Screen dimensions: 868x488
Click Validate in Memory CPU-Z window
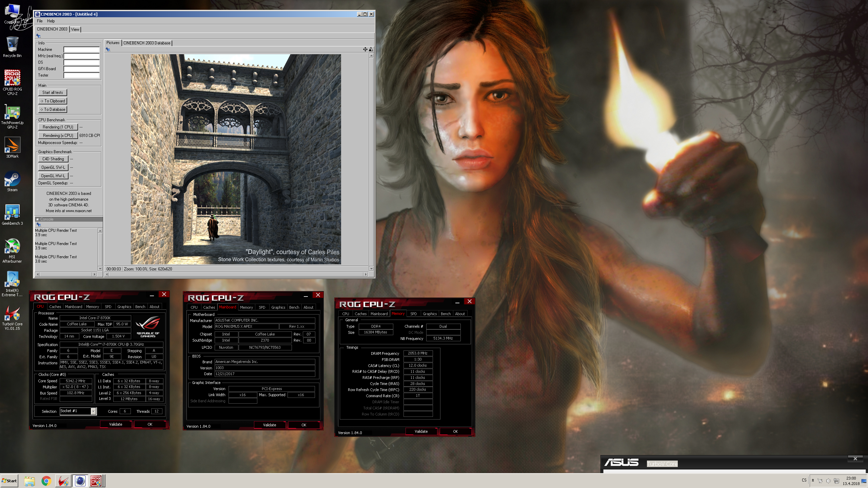(421, 431)
